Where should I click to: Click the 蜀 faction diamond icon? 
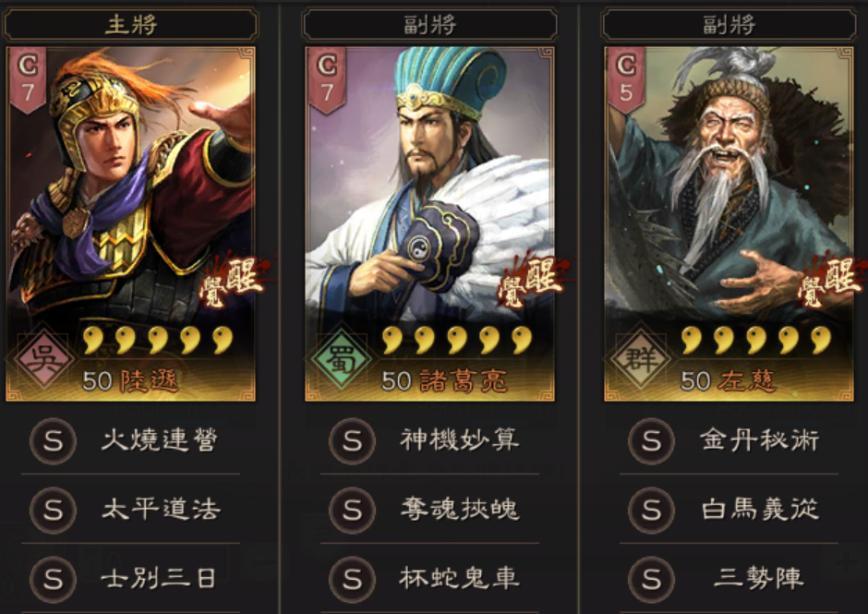[342, 359]
